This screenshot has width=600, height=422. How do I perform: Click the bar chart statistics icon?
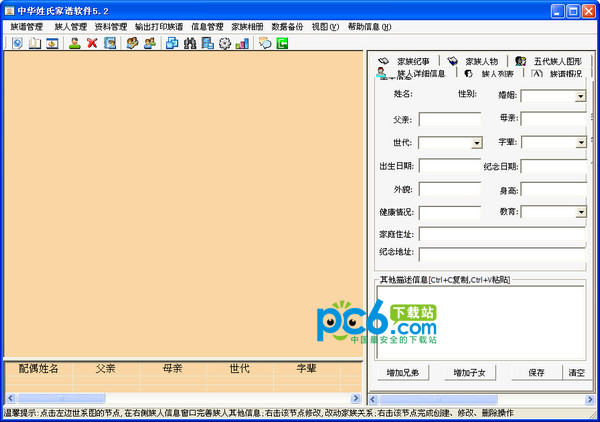(242, 43)
